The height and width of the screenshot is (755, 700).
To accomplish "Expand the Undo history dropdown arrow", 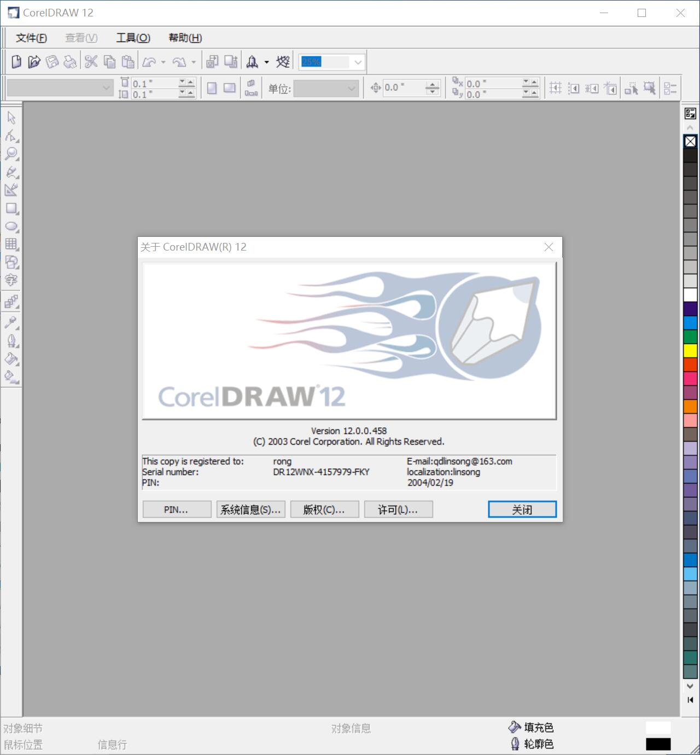I will 162,61.
